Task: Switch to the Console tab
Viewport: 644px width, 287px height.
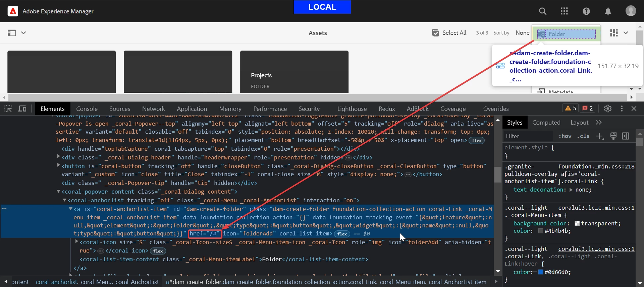Action: 87,109
